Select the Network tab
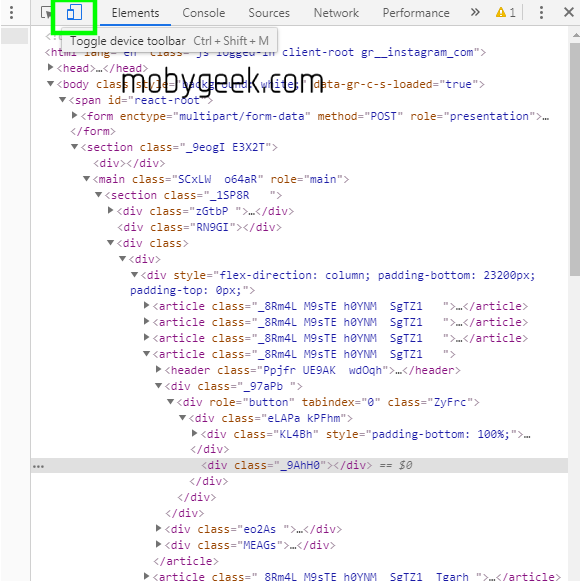 (336, 13)
